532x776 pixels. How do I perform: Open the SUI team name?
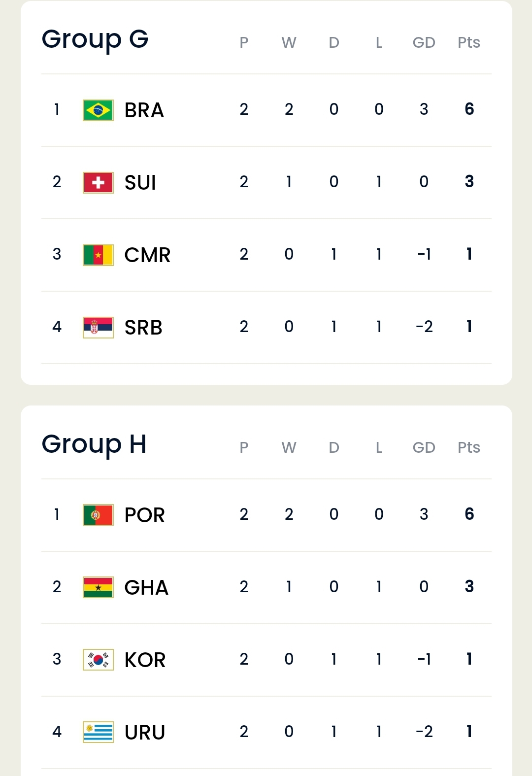tap(140, 182)
